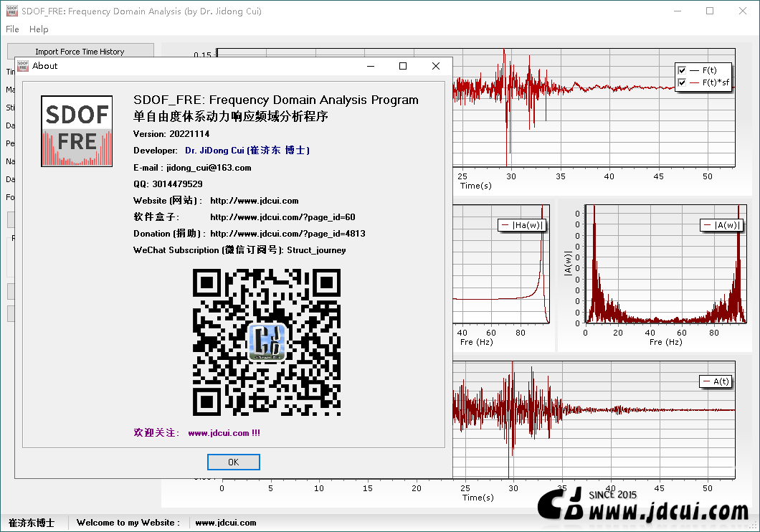
Task: Close the About dialog
Action: click(436, 66)
